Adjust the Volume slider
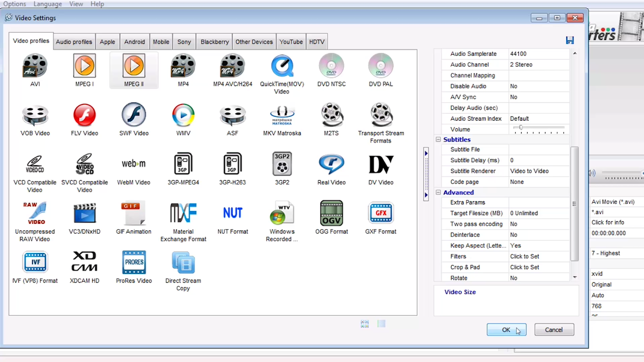 click(521, 128)
